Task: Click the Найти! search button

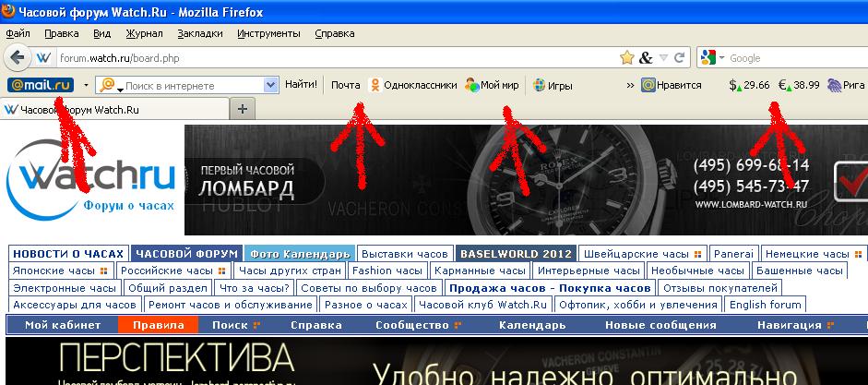Action: click(301, 85)
